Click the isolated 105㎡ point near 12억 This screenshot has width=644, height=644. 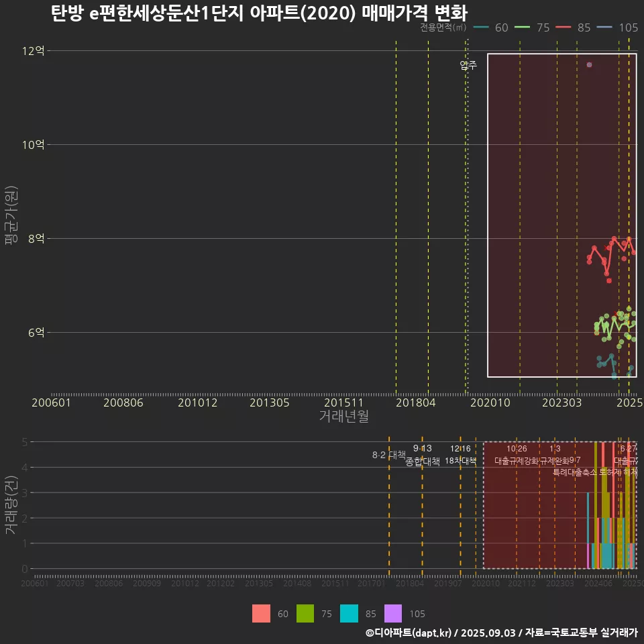pyautogui.click(x=590, y=65)
